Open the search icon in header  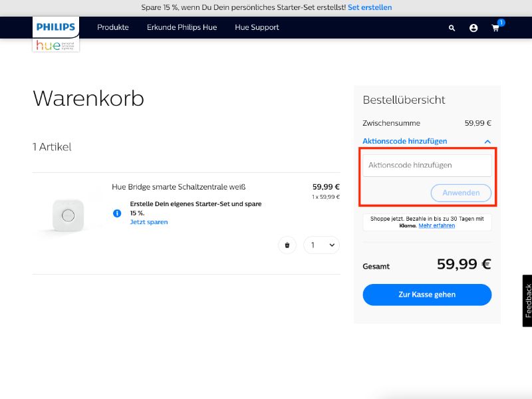point(452,28)
